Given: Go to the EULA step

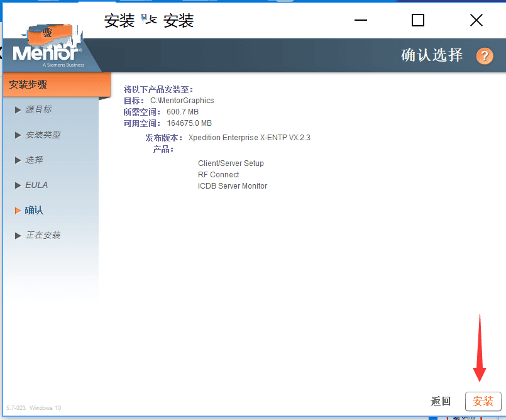Looking at the screenshot, I should [x=36, y=185].
